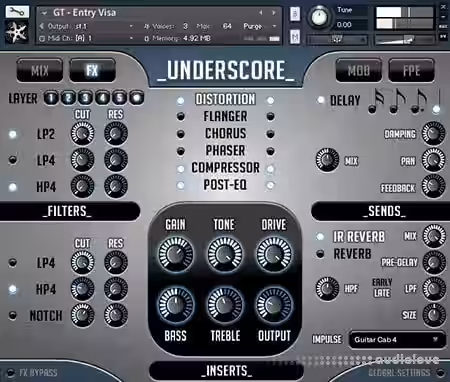Enable the Chorus left LED
This screenshot has width=450, height=382.
[x=180, y=134]
